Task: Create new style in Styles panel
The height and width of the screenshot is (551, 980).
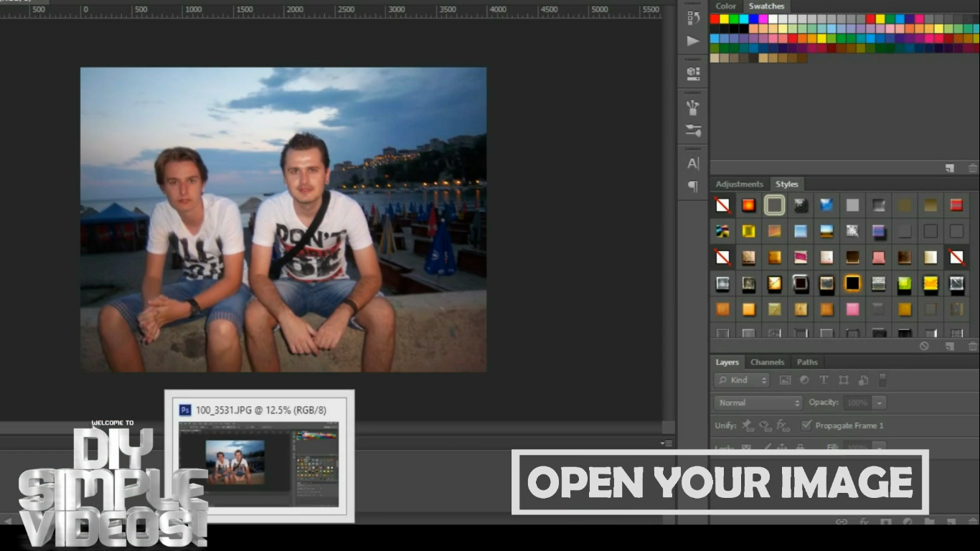Action: (x=950, y=346)
